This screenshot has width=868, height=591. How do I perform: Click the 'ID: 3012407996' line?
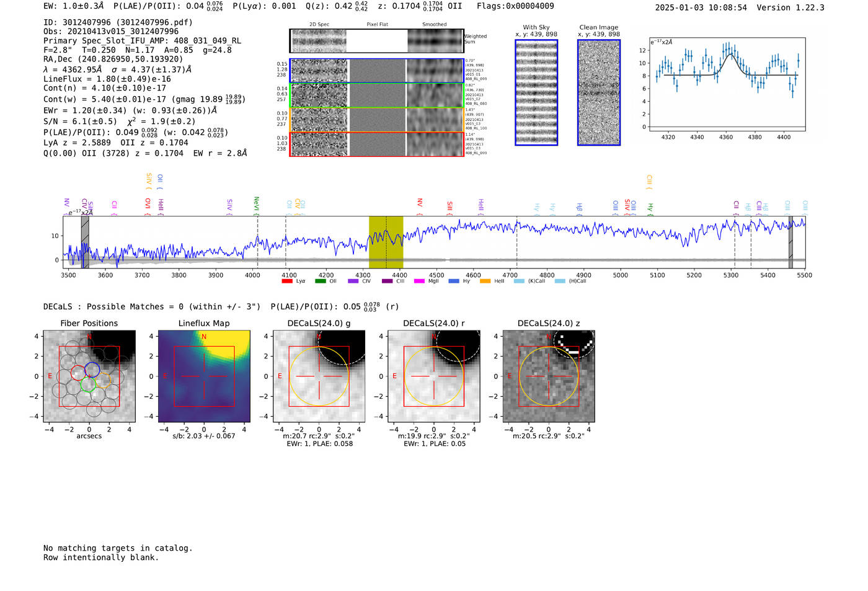[x=118, y=22]
